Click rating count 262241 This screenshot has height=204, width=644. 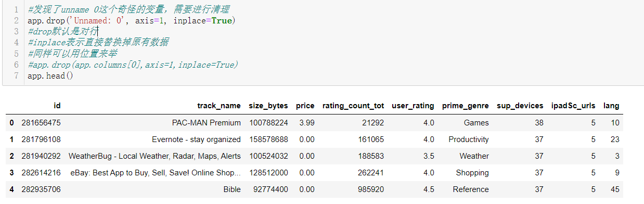[x=371, y=173]
